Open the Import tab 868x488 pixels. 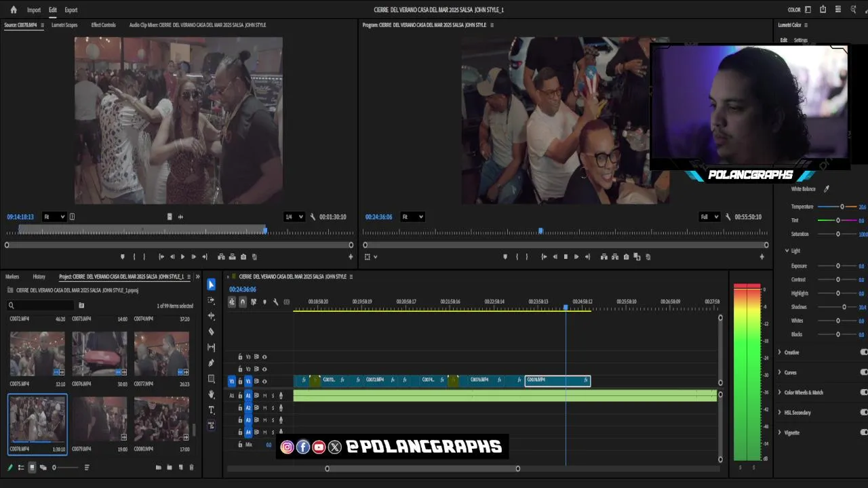point(34,10)
